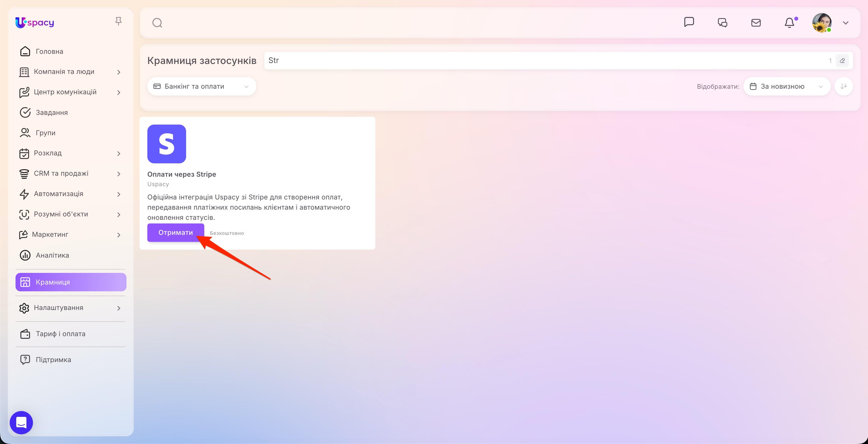Toggle sort direction arrow button
This screenshot has height=444, width=868.
pyautogui.click(x=844, y=86)
